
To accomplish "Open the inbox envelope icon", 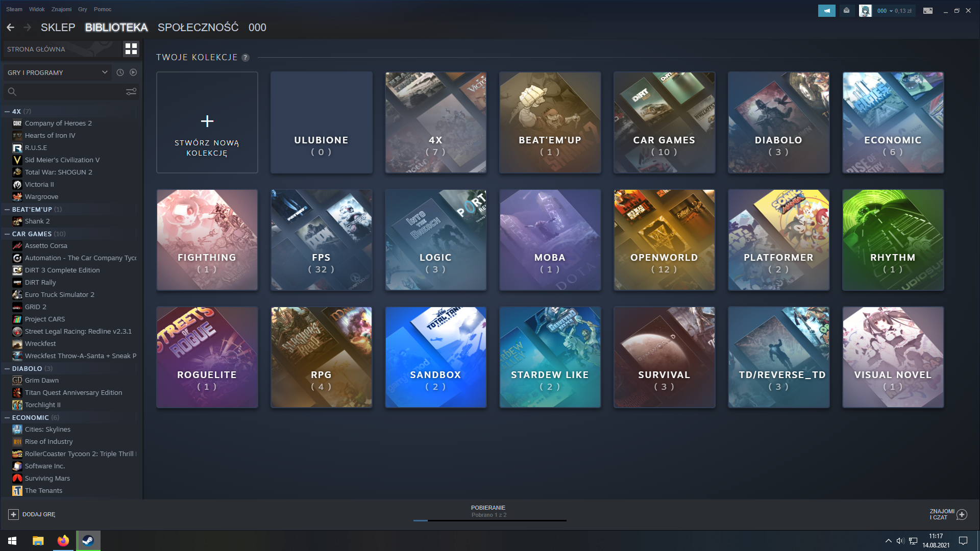I will [847, 11].
